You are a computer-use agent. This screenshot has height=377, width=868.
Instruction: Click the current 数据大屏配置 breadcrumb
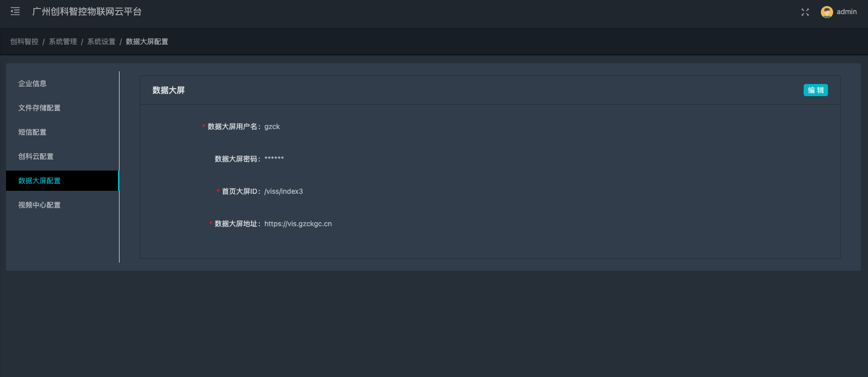coord(147,41)
